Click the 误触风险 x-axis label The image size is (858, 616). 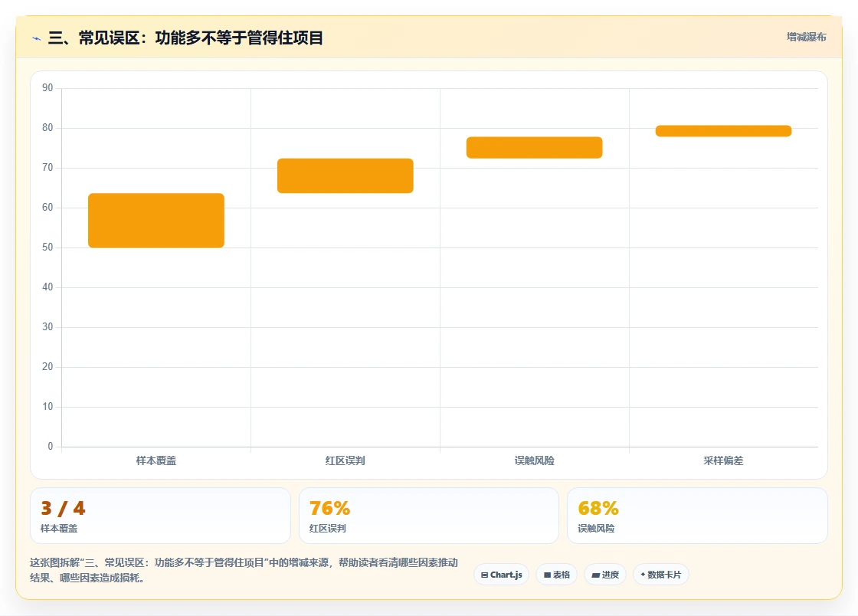[534, 460]
